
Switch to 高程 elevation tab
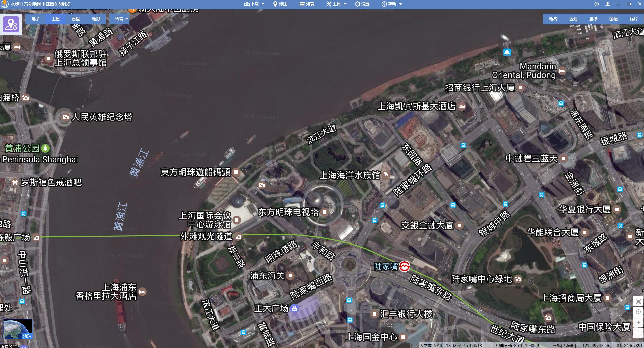(x=76, y=19)
